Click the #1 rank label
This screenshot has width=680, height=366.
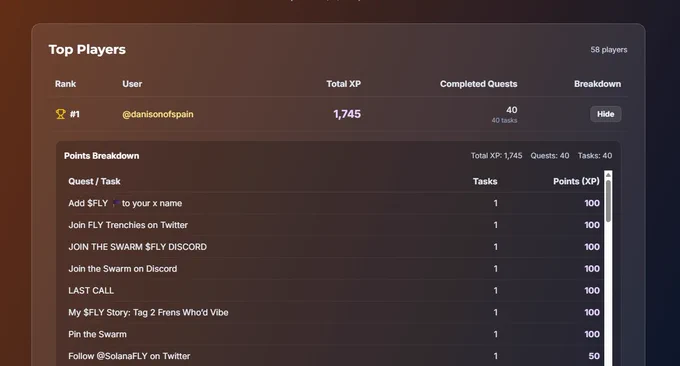click(x=75, y=114)
